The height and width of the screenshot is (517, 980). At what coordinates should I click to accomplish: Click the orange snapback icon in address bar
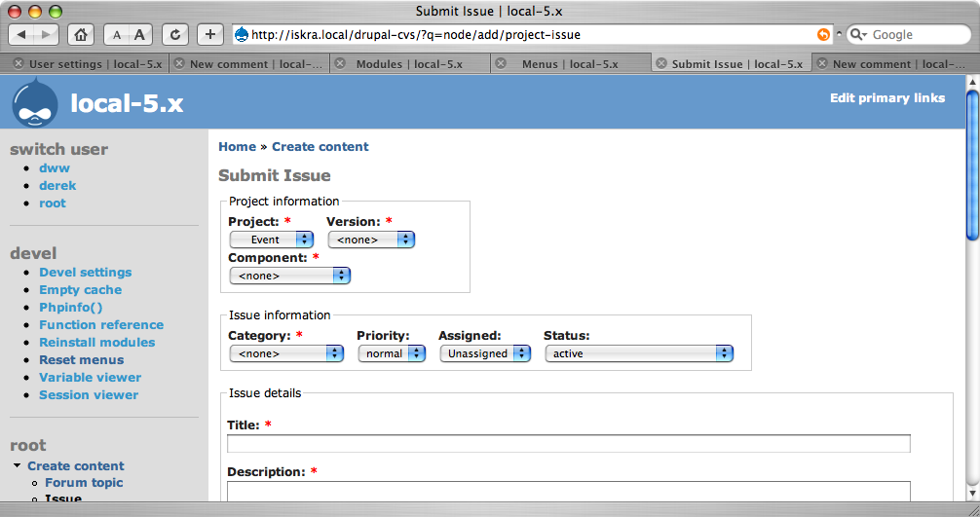click(823, 35)
